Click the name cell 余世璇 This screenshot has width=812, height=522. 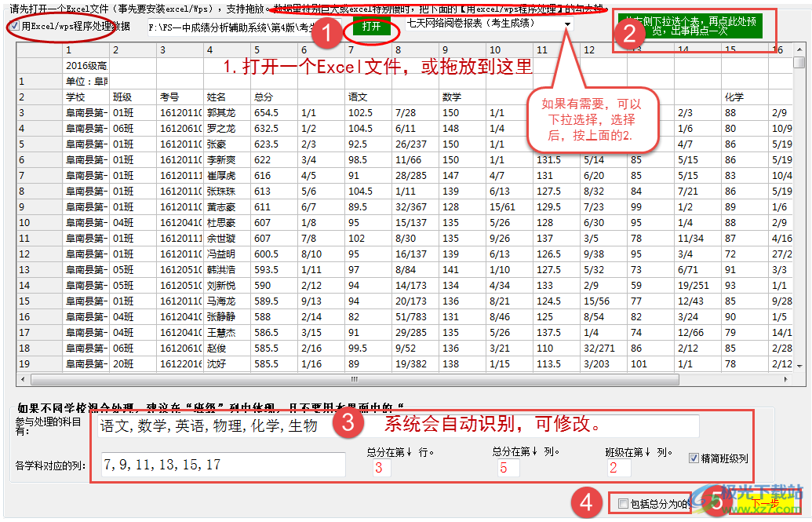(228, 239)
